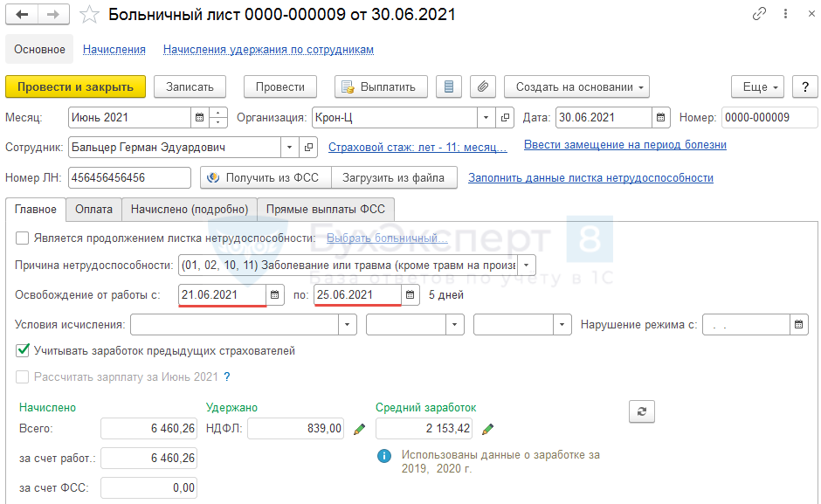This screenshot has width=821, height=504.
Task: Open Начисления удержания по сотрудникам link
Action: (269, 49)
